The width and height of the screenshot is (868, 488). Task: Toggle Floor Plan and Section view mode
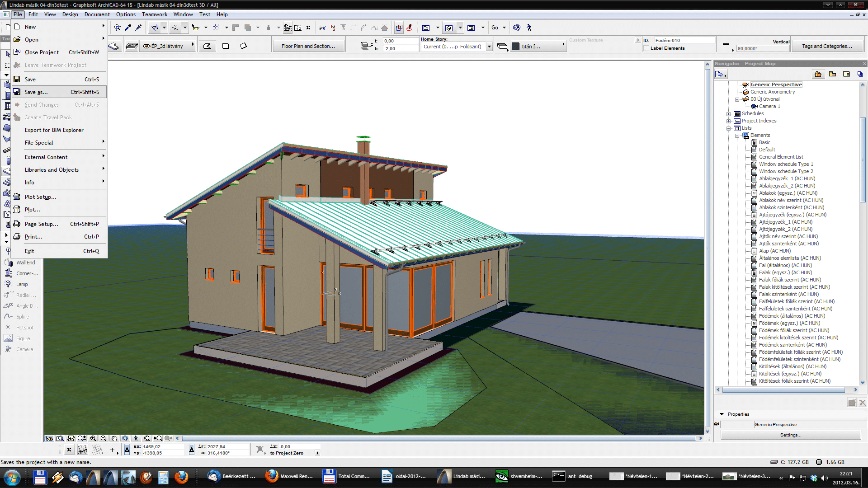(x=307, y=46)
